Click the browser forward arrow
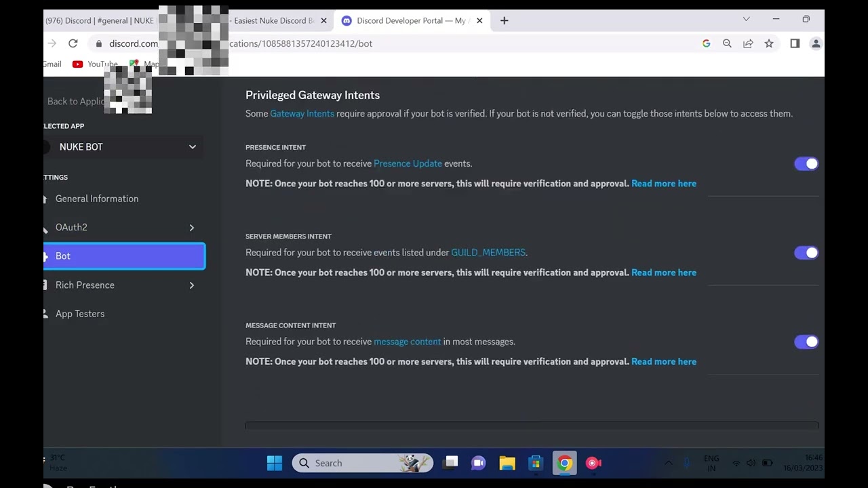Image resolution: width=868 pixels, height=488 pixels. 52,43
